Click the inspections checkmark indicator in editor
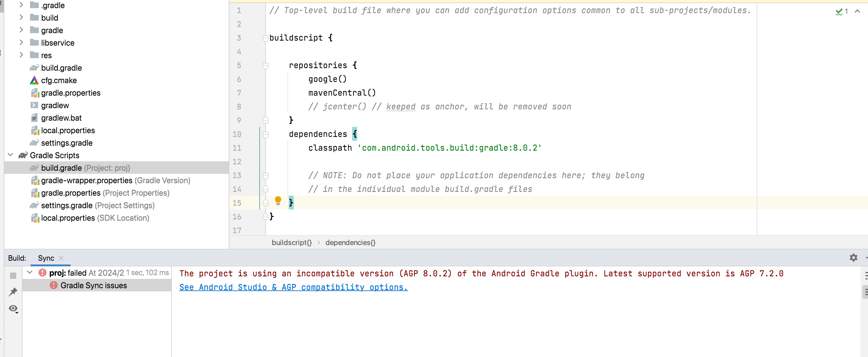 (839, 12)
